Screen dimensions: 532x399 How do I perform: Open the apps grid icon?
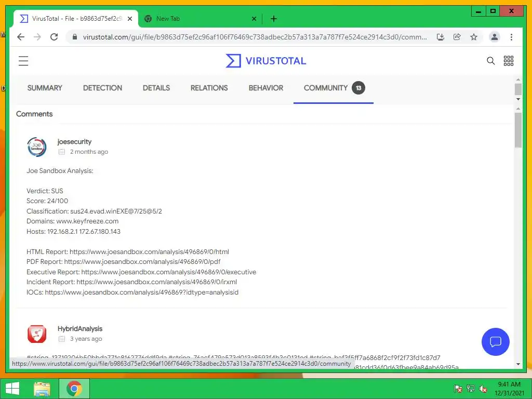point(508,61)
